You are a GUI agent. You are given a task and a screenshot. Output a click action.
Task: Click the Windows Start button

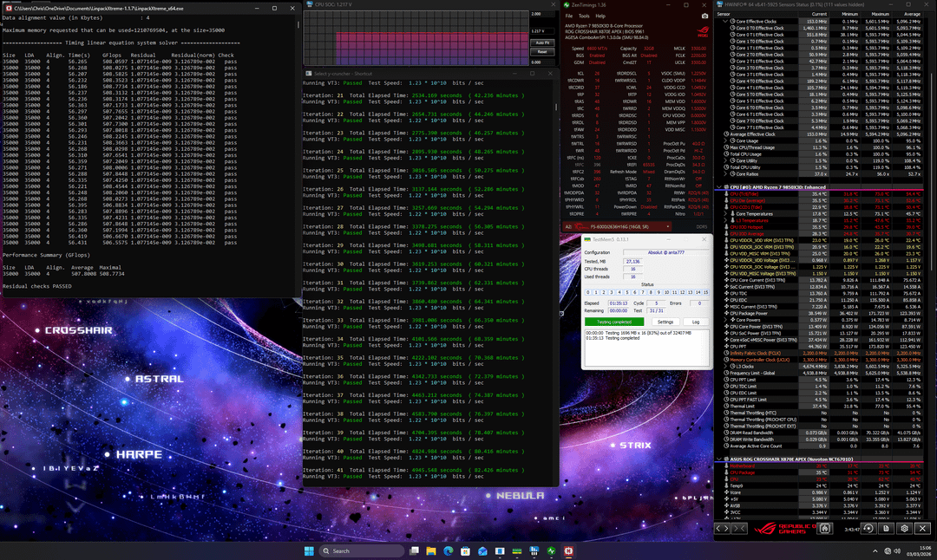(309, 551)
